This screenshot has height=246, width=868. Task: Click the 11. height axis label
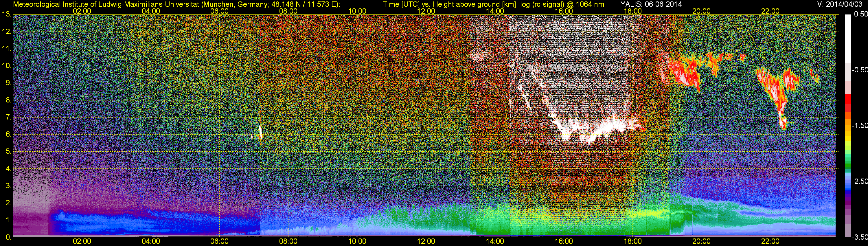6,49
